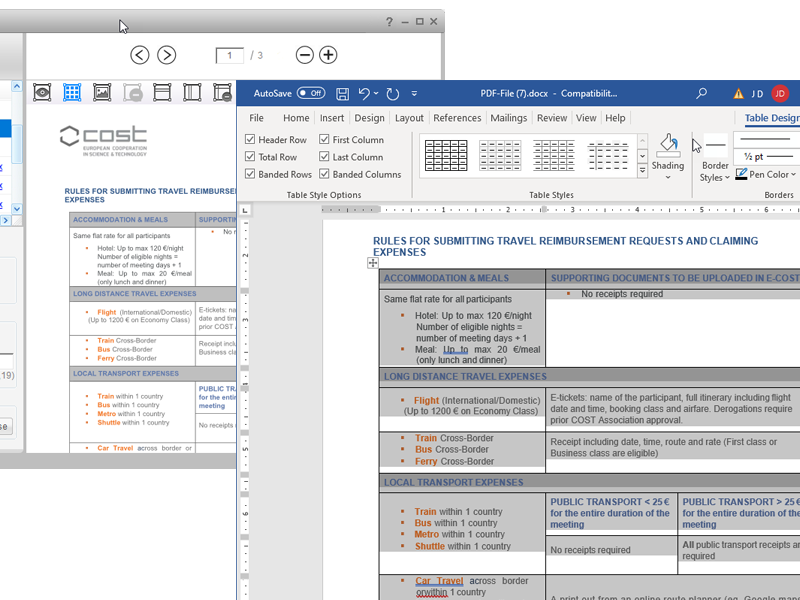Click the remove table lines icon

[x=222, y=92]
